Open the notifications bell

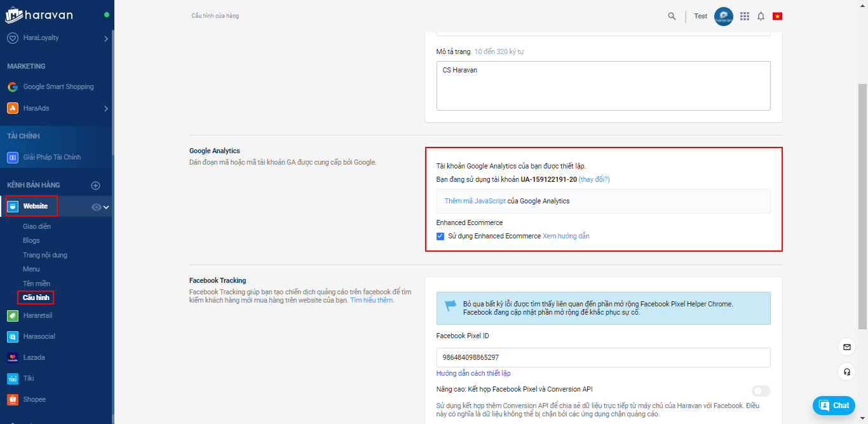point(761,16)
